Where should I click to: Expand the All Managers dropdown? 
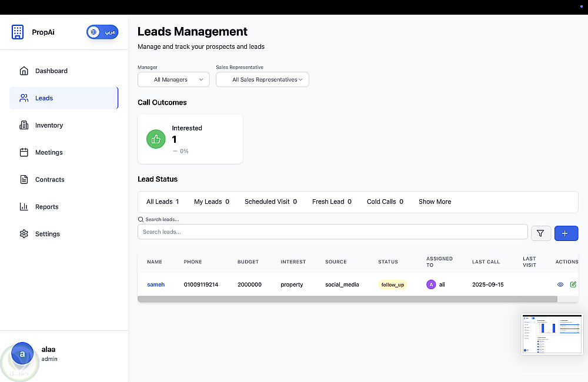[x=173, y=79]
